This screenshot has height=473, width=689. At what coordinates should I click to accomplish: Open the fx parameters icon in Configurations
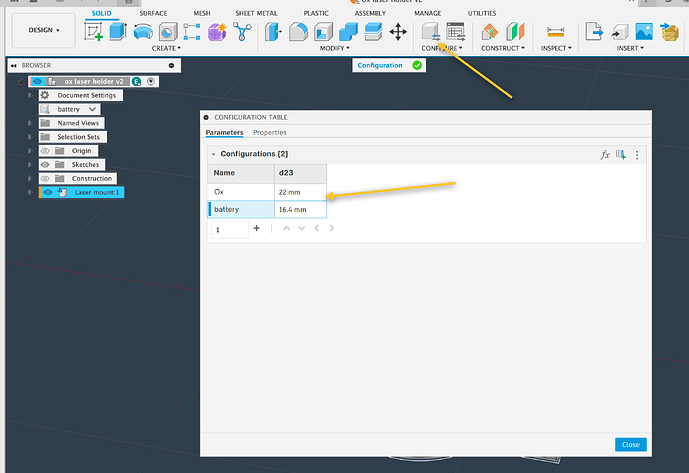(605, 155)
